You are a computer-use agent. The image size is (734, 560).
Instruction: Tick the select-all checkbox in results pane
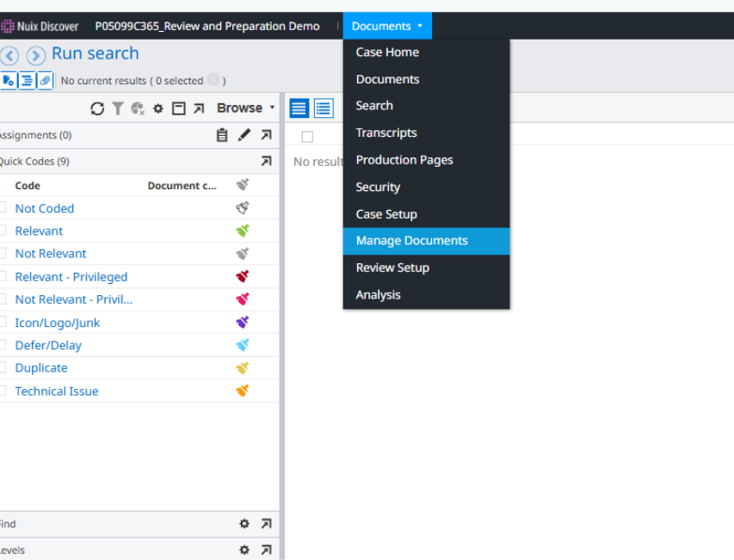[x=307, y=137]
